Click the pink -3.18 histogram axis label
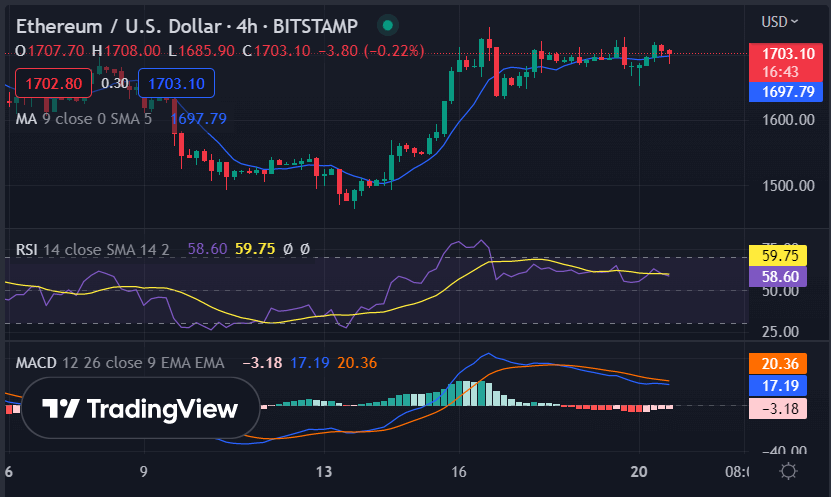The image size is (831, 497). [778, 407]
